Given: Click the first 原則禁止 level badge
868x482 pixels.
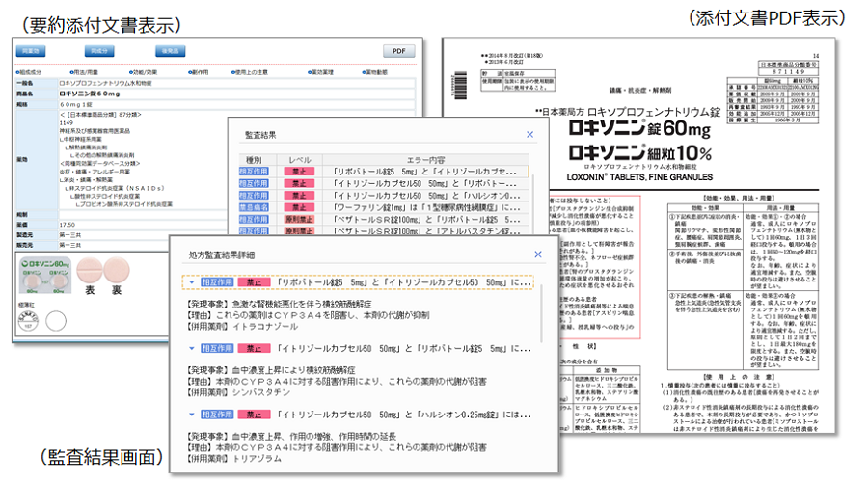Looking at the screenshot, I should [x=297, y=220].
